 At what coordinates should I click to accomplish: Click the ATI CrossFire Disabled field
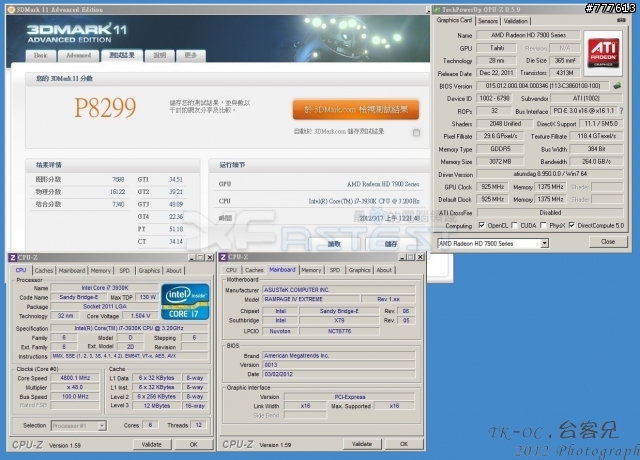coord(550,213)
